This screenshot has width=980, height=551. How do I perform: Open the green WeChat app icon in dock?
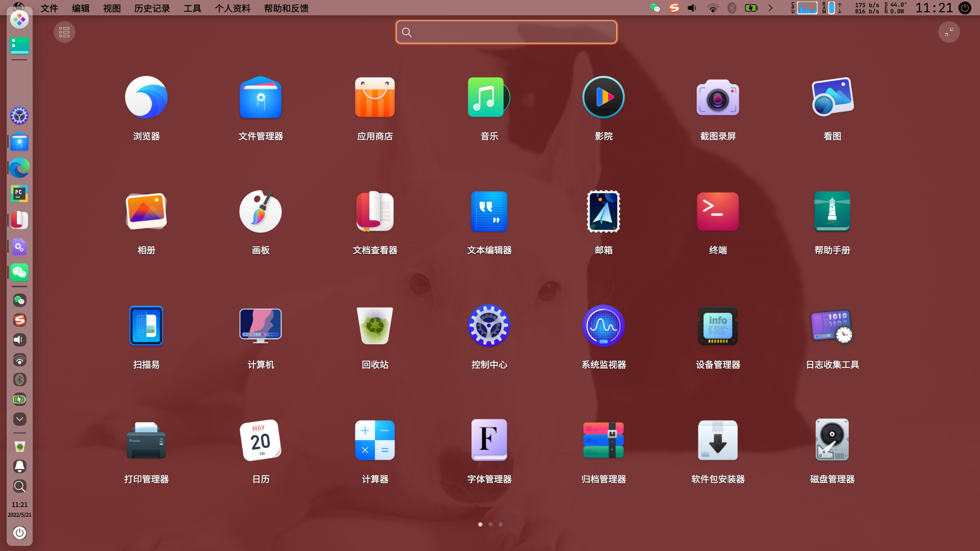(x=19, y=272)
